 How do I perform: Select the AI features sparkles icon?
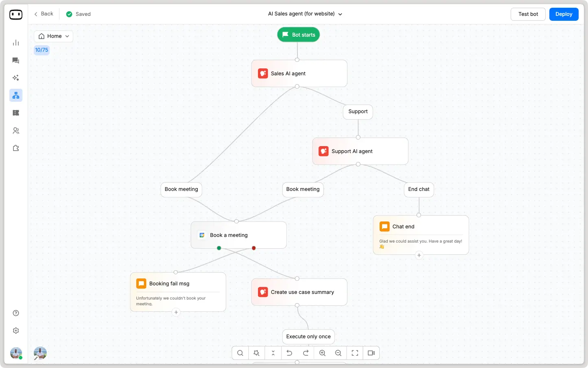(15, 78)
